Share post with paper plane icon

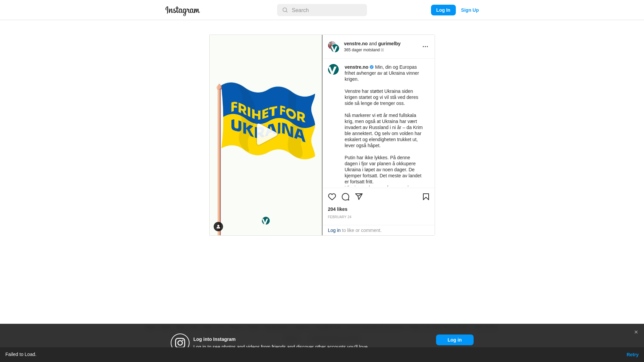359,197
